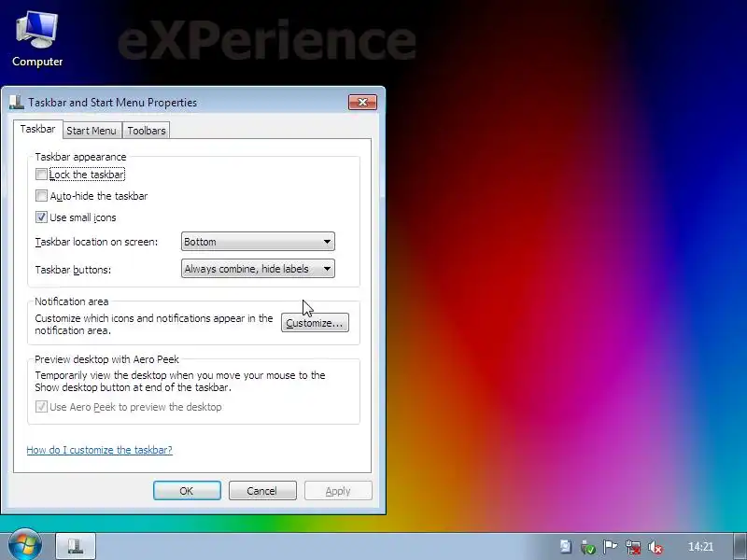Open the muted volume tray icon
Viewport: 747px width, 560px height.
(655, 547)
